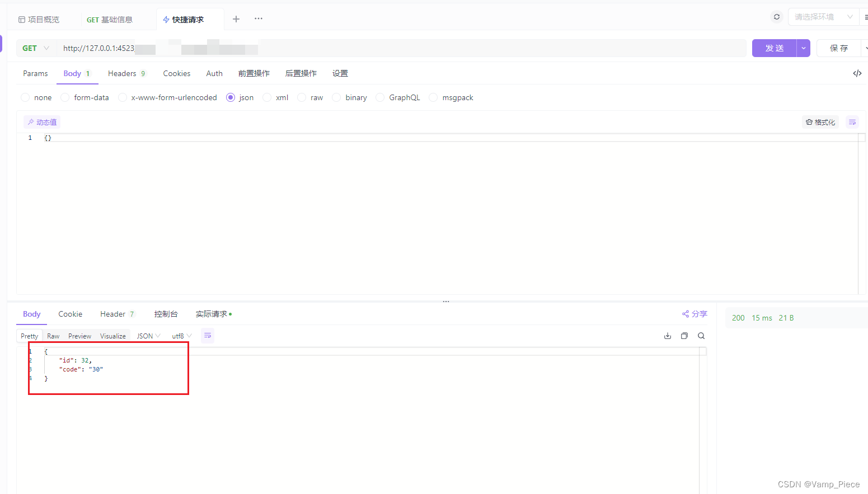868x494 pixels.
Task: Switch to 项目概览 project overview tab
Action: [x=39, y=20]
